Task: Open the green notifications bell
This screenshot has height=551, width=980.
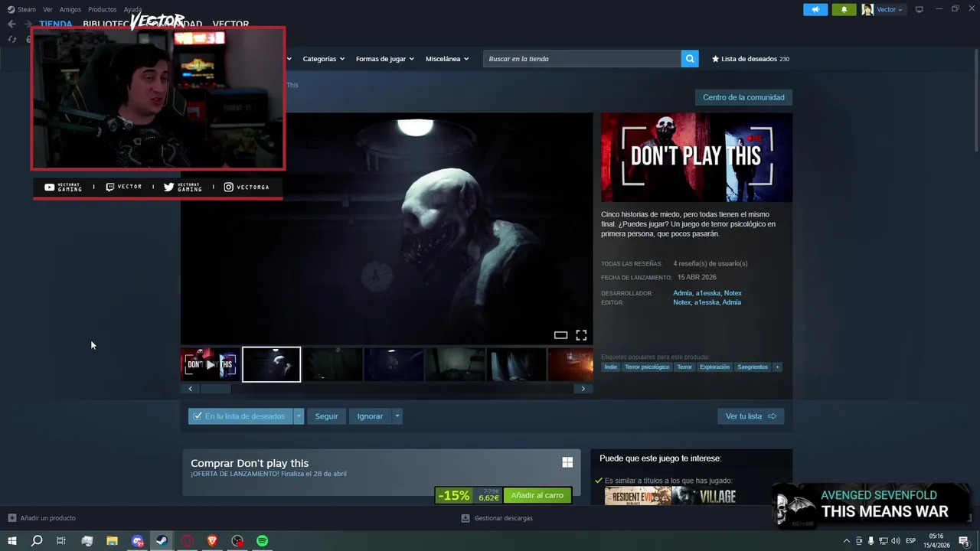Action: (844, 9)
